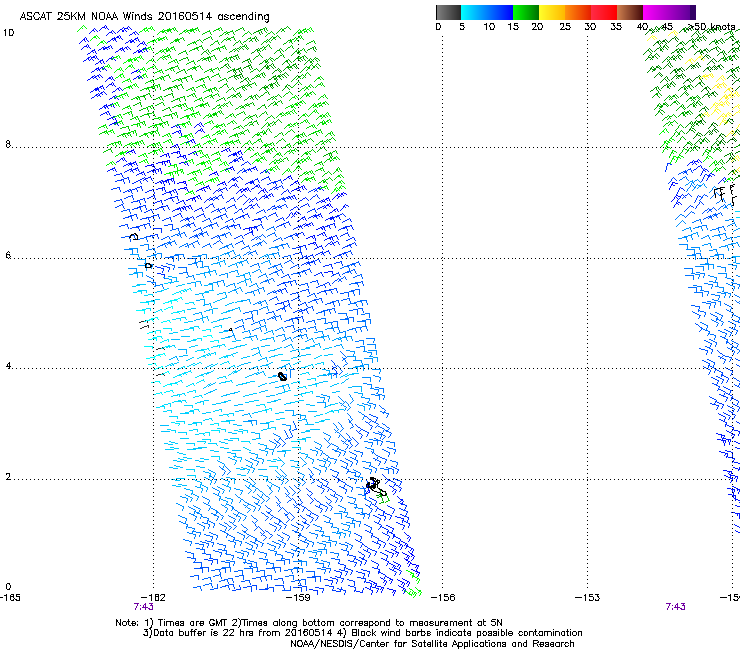Screen dimensions: 740x650
Task: Click the plot title 'ASCAT 25KM NOAA Winds 20160514 ascending'
Action: tap(144, 17)
